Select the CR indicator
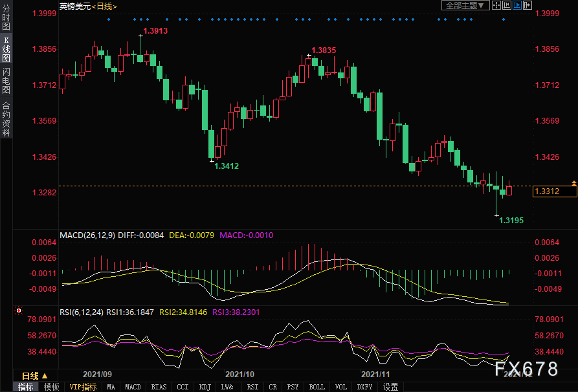The image size is (578, 392). point(272,387)
